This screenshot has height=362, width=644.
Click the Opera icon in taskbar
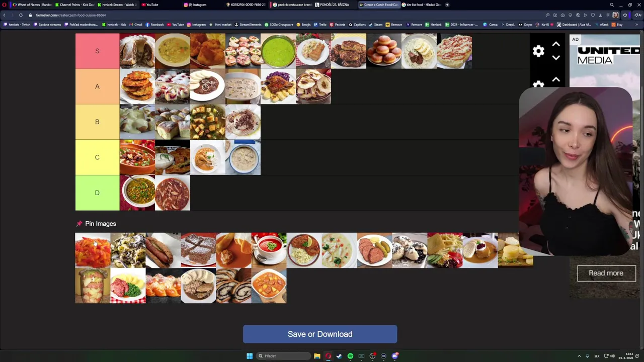pos(328,356)
